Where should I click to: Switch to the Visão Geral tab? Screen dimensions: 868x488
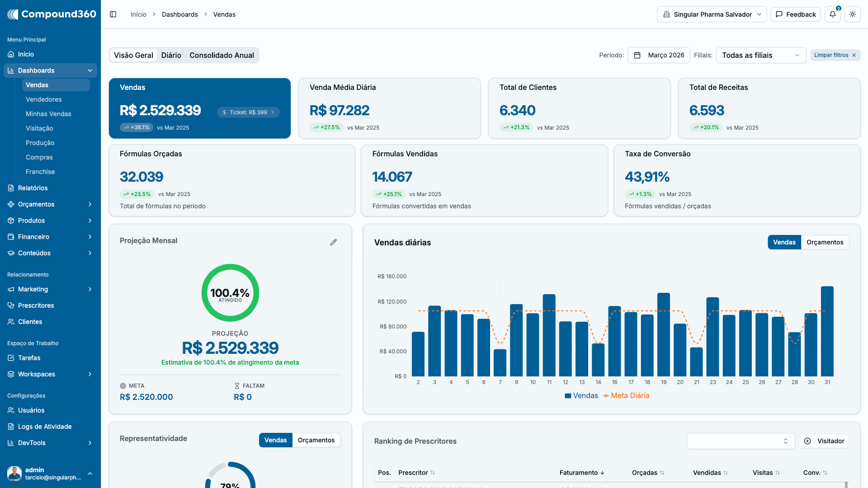coord(133,55)
